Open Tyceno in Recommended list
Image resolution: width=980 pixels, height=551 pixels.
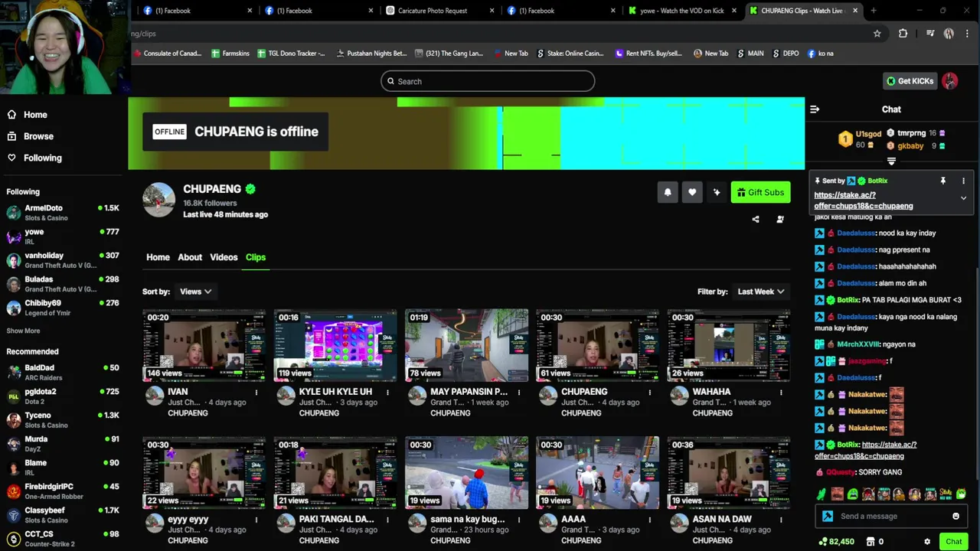click(x=63, y=419)
